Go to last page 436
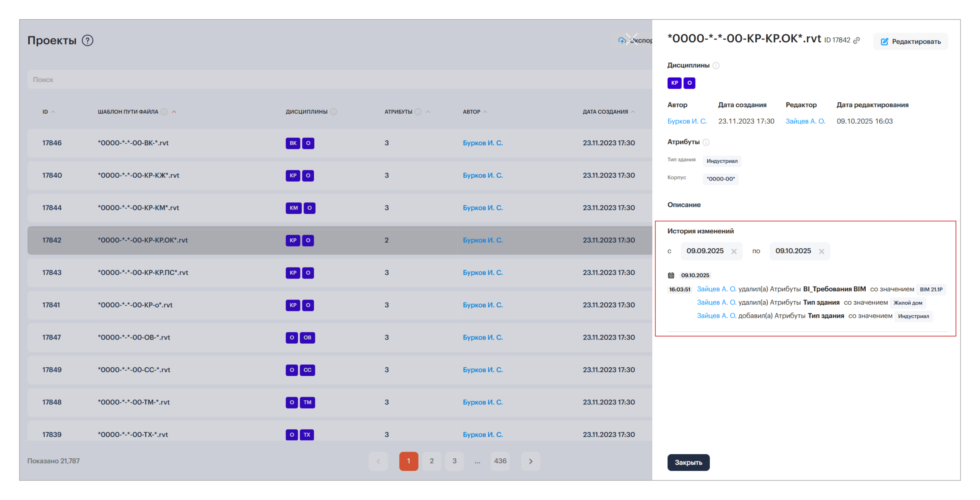The height and width of the screenshot is (500, 980). 500,461
